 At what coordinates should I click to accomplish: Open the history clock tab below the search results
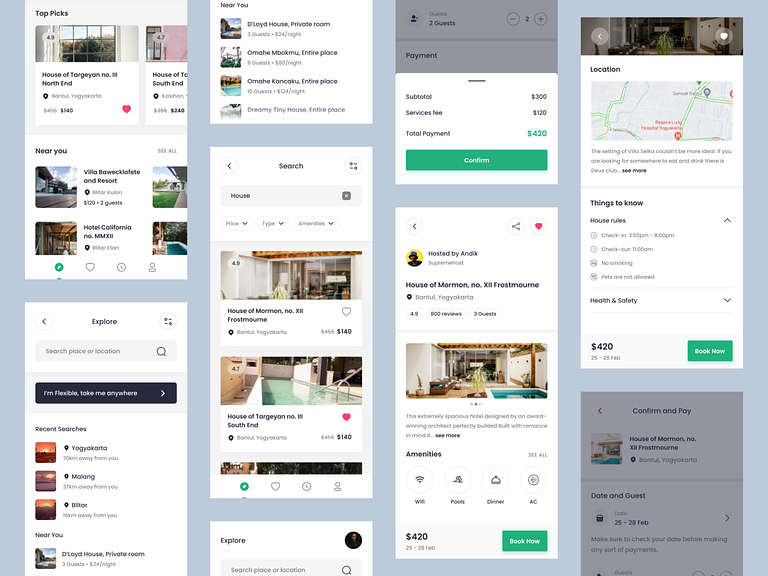[306, 486]
